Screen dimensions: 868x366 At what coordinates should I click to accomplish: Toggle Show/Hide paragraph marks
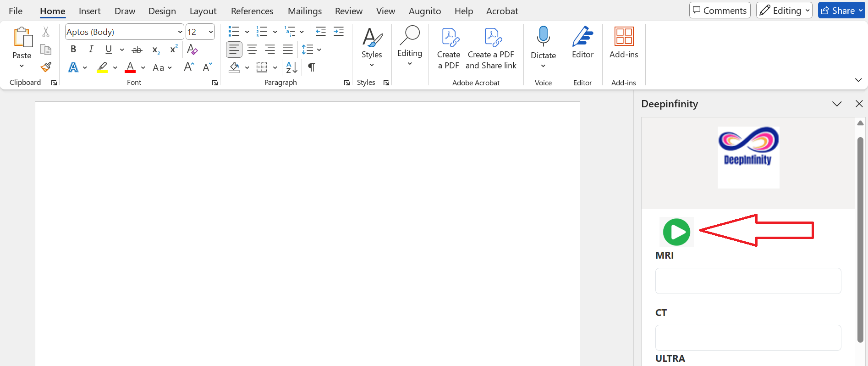point(312,67)
